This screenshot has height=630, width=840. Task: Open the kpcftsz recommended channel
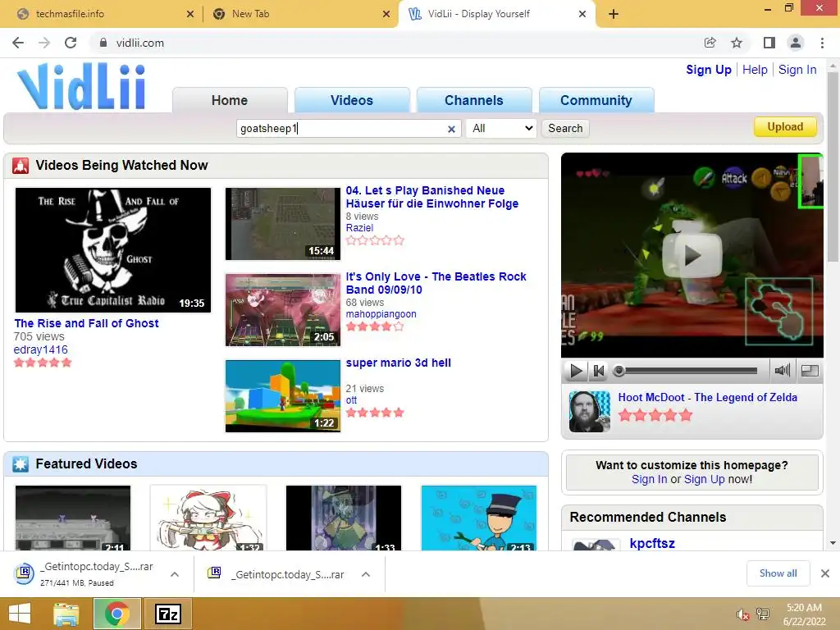tap(652, 543)
